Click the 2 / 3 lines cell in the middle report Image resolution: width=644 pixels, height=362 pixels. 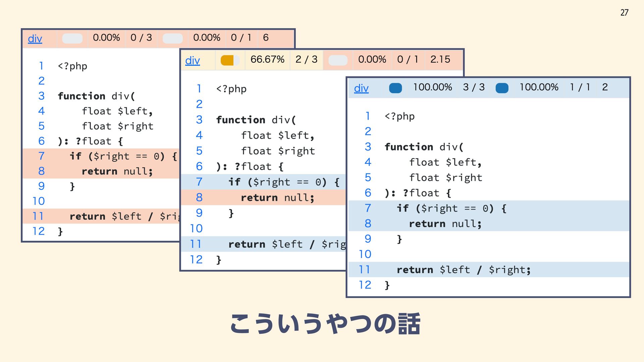click(x=306, y=59)
